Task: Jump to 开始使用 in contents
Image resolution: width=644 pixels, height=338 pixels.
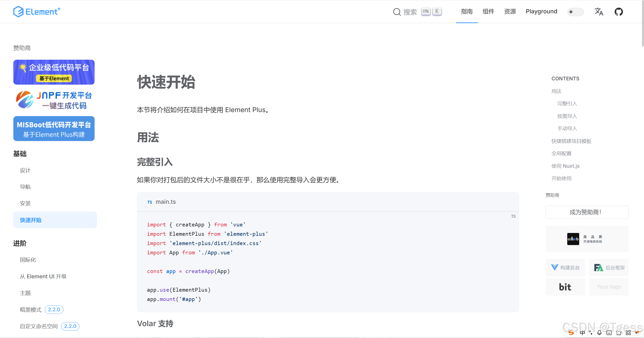Action: pos(561,178)
